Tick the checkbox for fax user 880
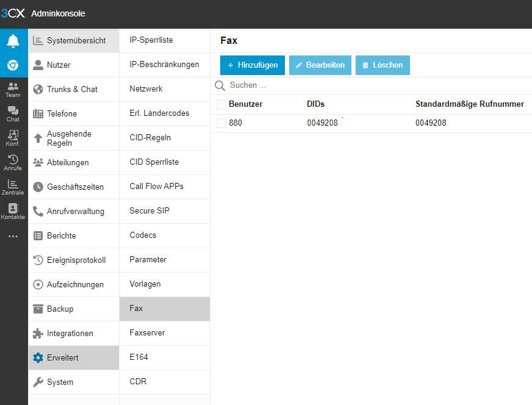This screenshot has width=532, height=405. [x=221, y=123]
